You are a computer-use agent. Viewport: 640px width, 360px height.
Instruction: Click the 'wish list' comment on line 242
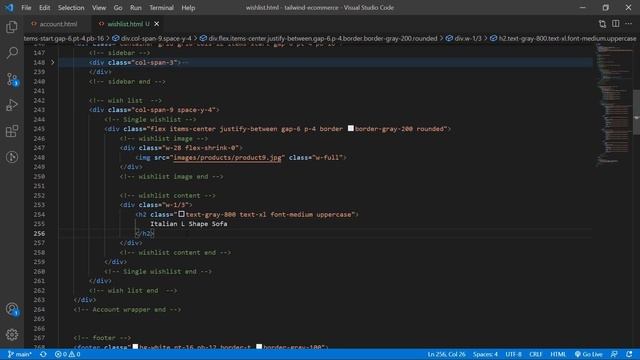[x=125, y=100]
